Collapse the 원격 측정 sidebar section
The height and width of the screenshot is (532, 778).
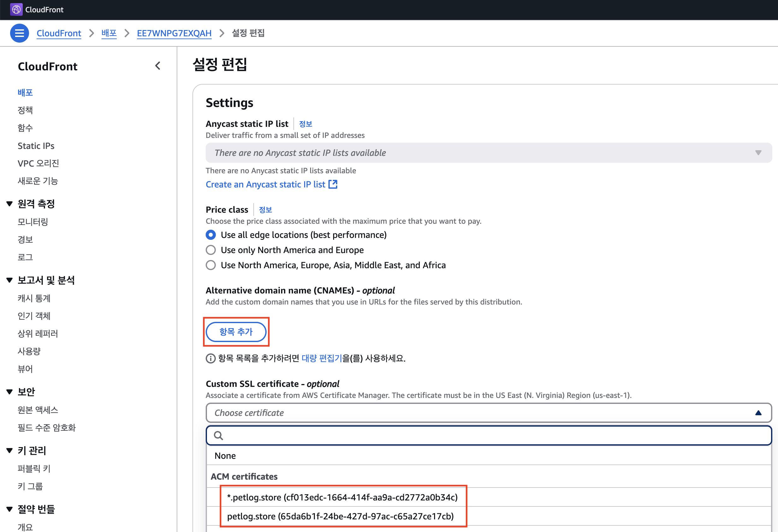click(x=9, y=204)
